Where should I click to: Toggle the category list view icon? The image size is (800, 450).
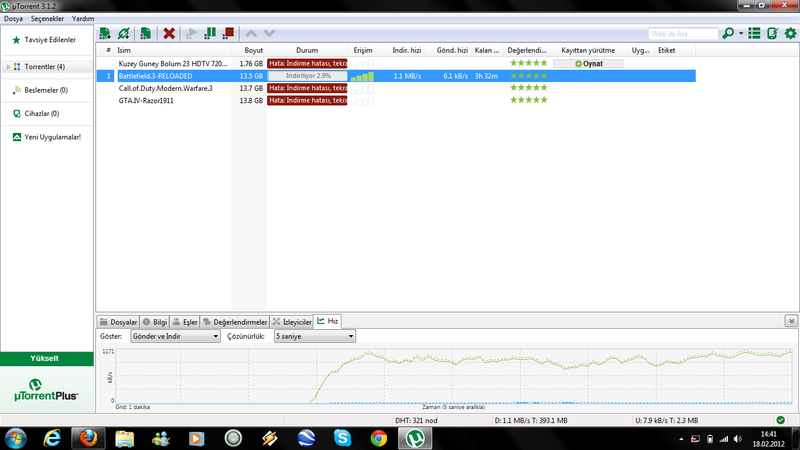(754, 34)
